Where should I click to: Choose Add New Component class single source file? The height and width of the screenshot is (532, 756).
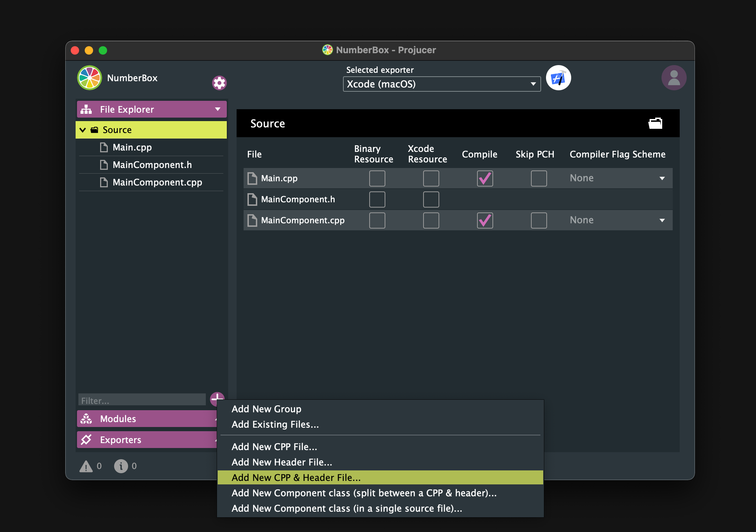380,508
